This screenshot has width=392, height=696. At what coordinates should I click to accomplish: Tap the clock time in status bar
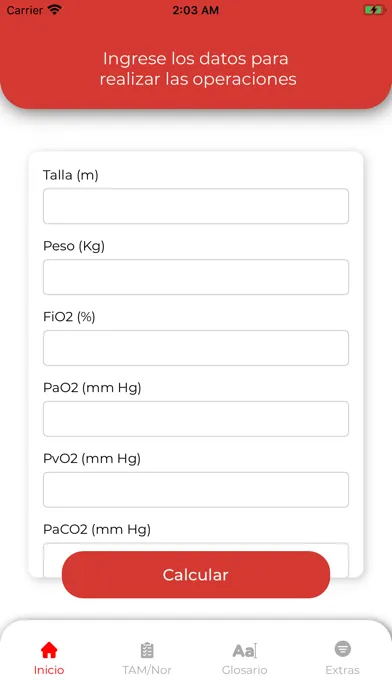[x=196, y=10]
